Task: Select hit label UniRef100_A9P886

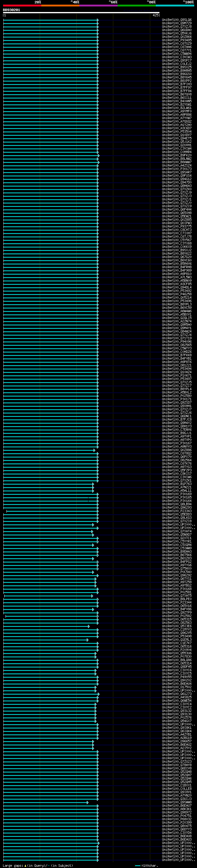Action: tap(177, 115)
